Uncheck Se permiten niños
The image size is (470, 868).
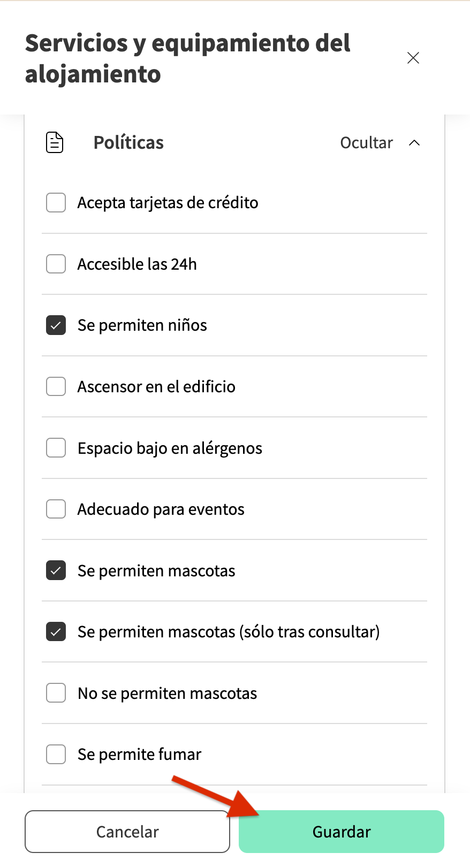[56, 325]
